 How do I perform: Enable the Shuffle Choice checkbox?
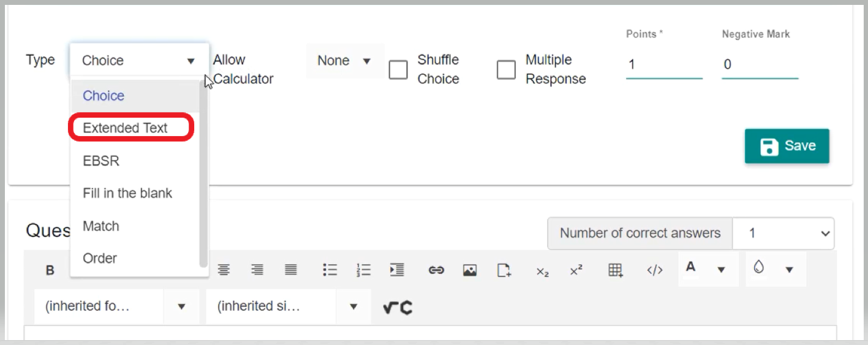coord(398,70)
